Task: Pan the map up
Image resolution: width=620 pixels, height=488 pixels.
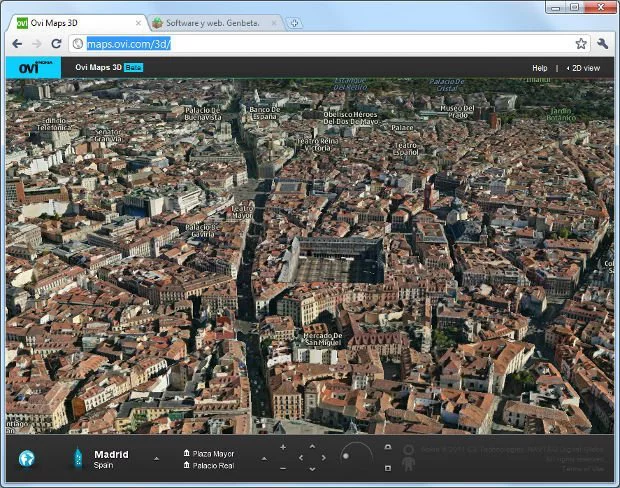Action: pos(312,446)
